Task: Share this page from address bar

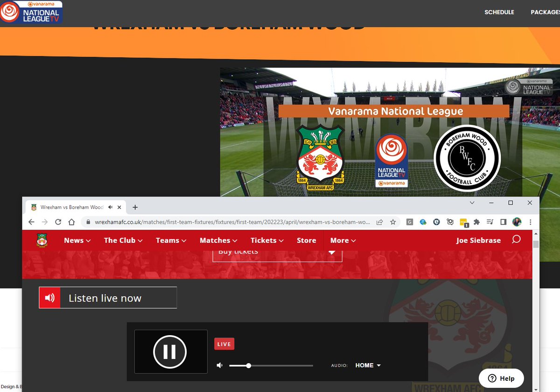Action: tap(380, 222)
